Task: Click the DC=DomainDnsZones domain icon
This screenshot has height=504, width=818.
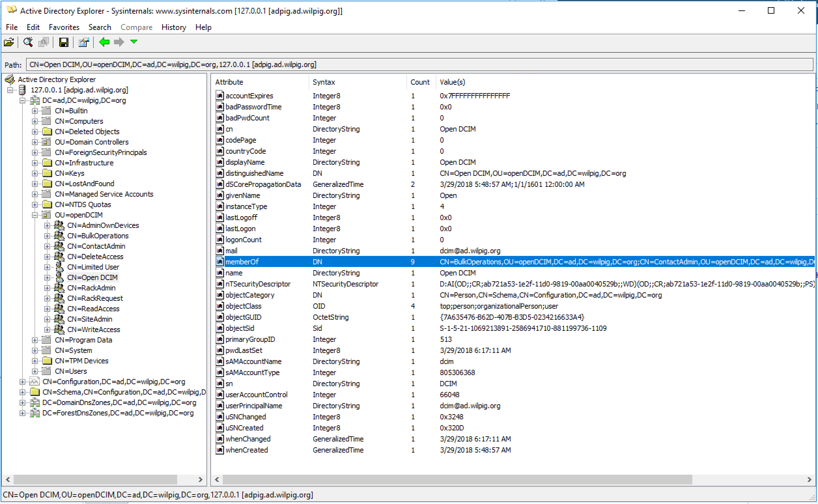Action: coord(35,403)
